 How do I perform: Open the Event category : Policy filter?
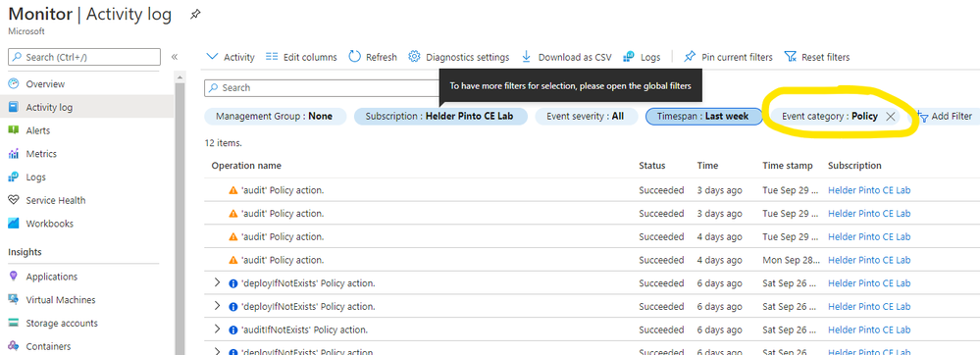pos(829,117)
